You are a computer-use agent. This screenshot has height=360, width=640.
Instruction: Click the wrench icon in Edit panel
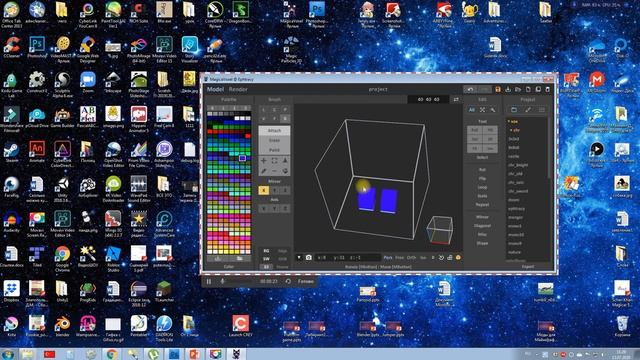click(493, 110)
